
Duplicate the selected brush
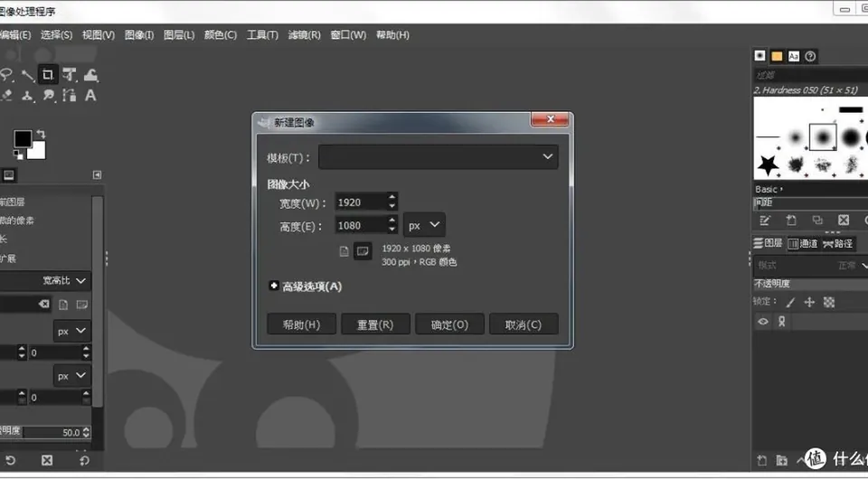tap(817, 221)
